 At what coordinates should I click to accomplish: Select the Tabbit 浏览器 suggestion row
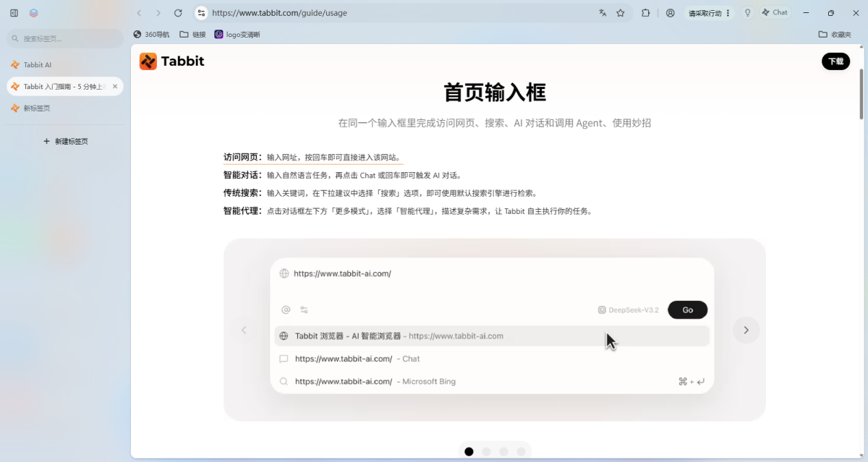[492, 336]
